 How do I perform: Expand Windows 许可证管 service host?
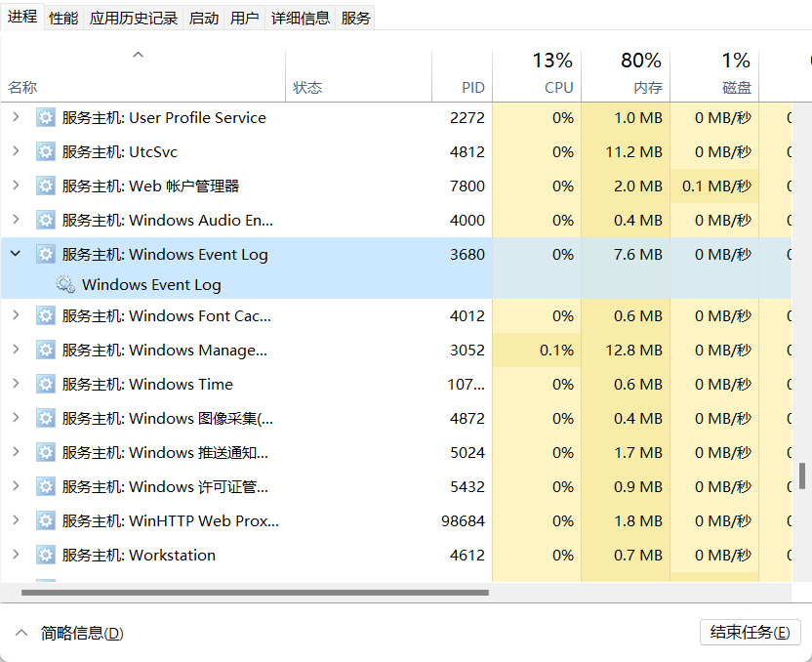pos(16,486)
